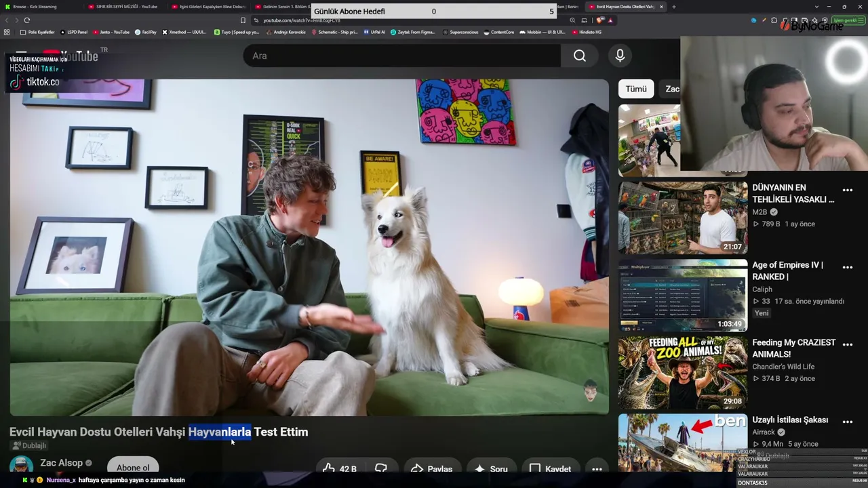The width and height of the screenshot is (868, 488).
Task: Open the Zeyta: From Figma bookmark
Action: (413, 32)
